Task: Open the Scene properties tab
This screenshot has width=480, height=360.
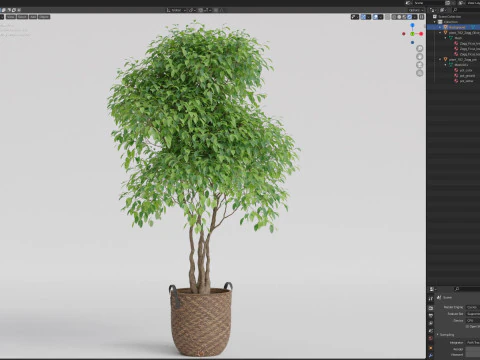Action: (431, 331)
